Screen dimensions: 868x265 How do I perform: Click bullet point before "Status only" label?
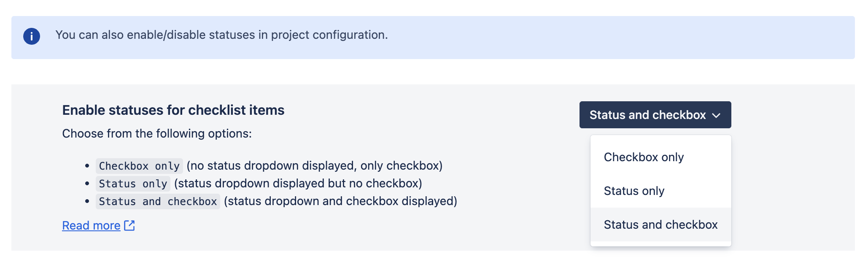click(x=87, y=184)
